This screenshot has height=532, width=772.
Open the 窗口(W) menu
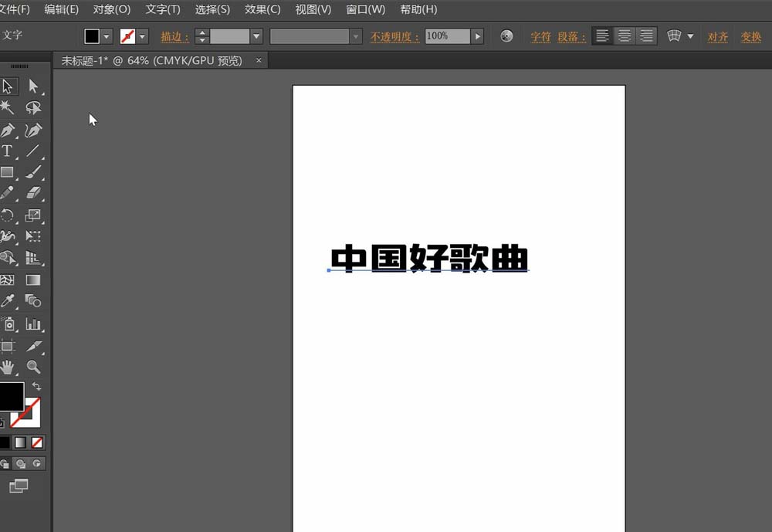366,9
